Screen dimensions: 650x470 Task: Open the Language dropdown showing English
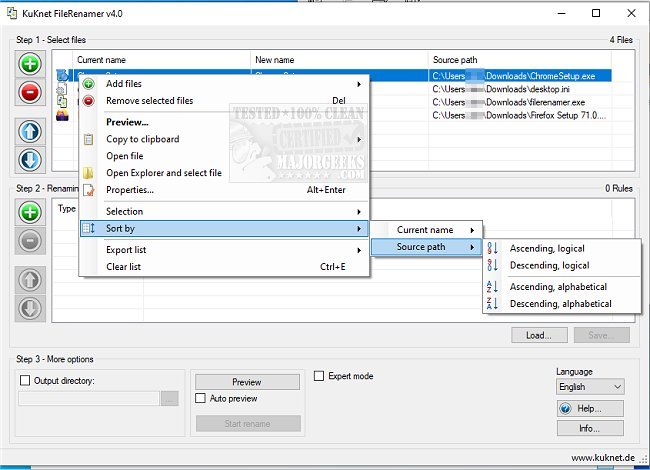[x=590, y=387]
